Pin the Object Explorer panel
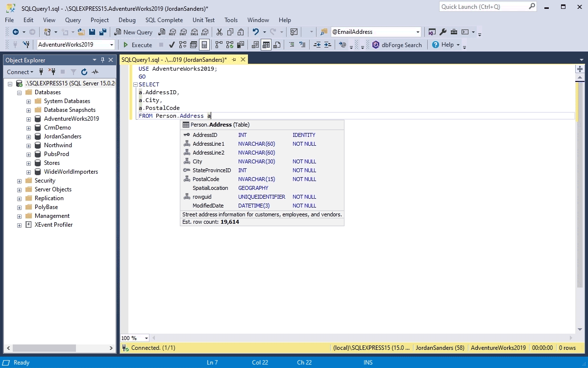The image size is (588, 368). pyautogui.click(x=102, y=60)
